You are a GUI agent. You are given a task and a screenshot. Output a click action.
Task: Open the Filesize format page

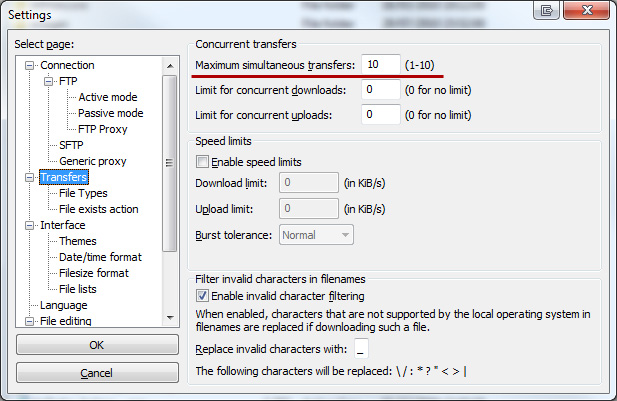point(94,273)
